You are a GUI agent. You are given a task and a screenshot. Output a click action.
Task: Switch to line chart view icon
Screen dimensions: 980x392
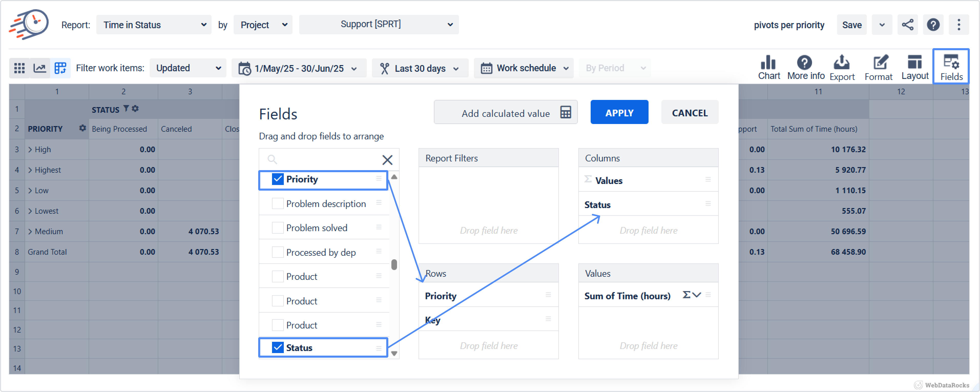40,68
